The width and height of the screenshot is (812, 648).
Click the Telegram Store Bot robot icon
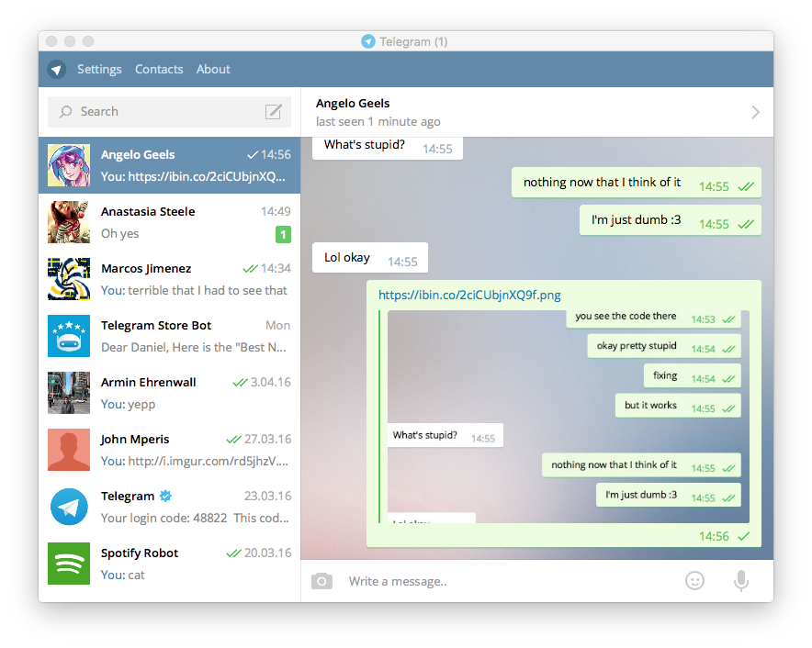(69, 337)
